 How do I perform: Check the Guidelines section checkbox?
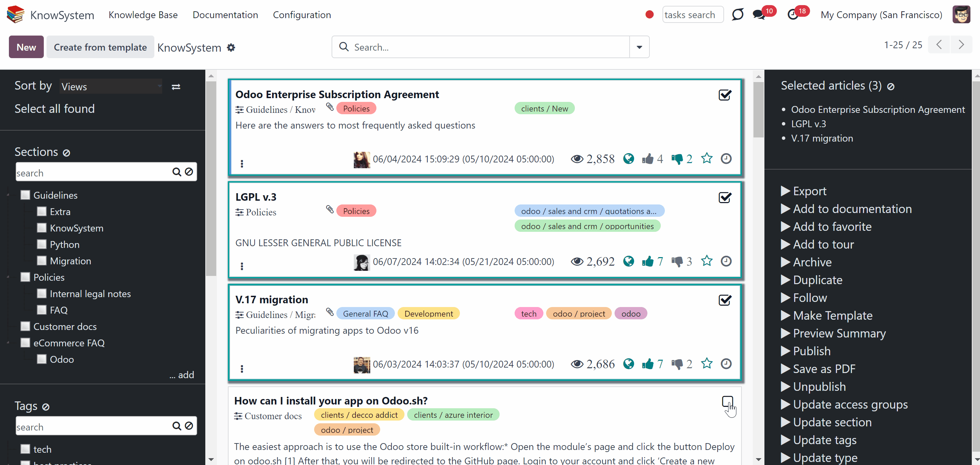[25, 195]
